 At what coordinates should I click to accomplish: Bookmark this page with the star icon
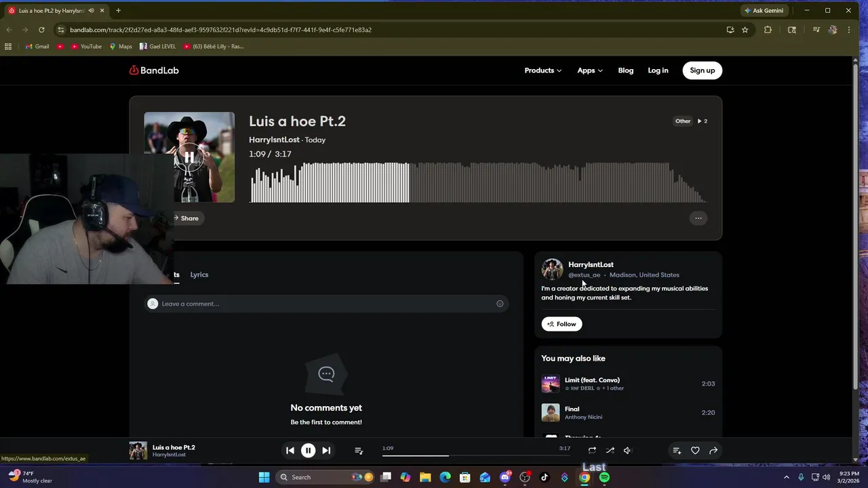click(745, 30)
